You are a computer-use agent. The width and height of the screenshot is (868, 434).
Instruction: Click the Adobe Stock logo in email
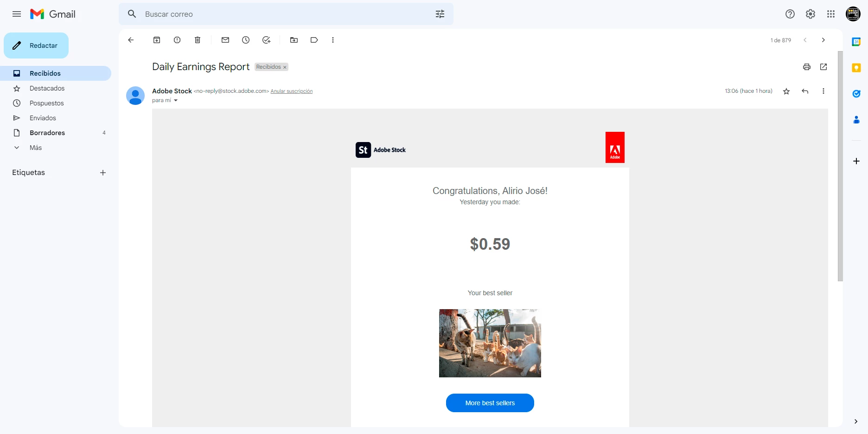pos(381,150)
